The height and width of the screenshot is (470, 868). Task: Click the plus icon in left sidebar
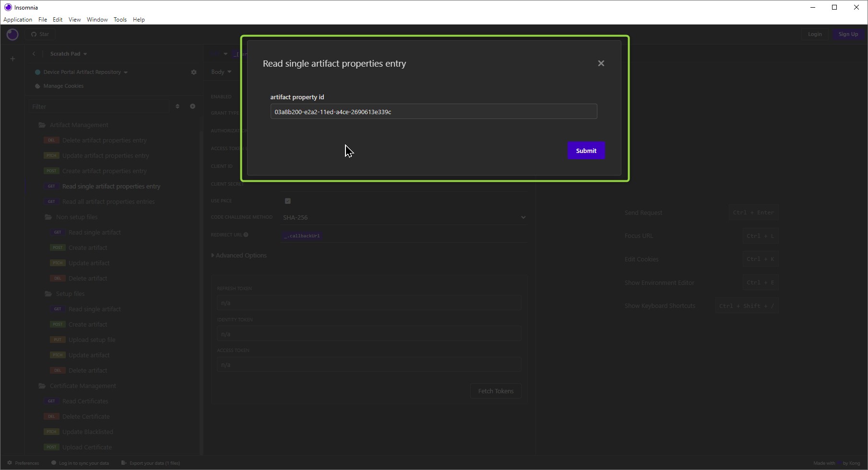(13, 59)
